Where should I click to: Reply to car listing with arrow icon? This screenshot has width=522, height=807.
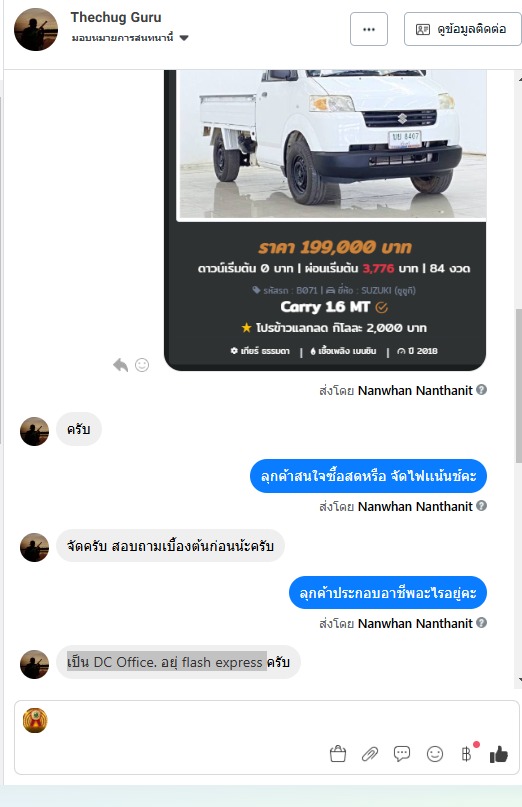point(120,365)
